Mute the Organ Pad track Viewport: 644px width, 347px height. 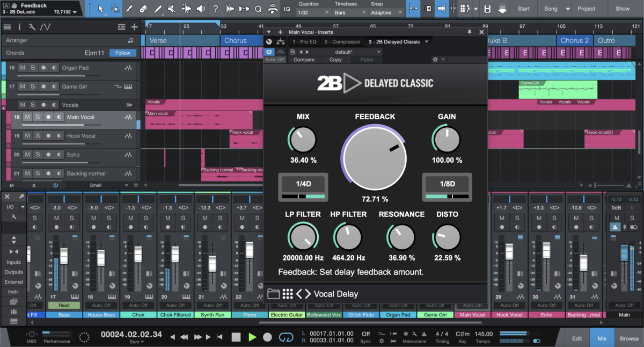click(x=23, y=68)
